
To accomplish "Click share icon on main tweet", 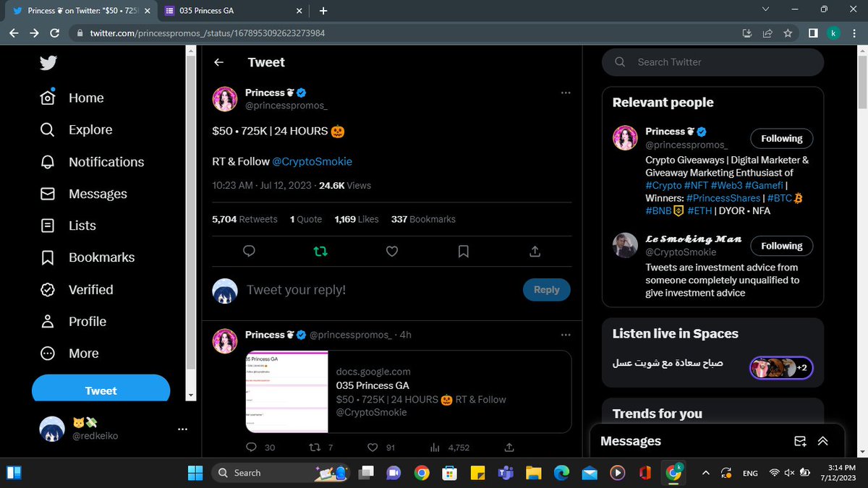I will click(535, 251).
